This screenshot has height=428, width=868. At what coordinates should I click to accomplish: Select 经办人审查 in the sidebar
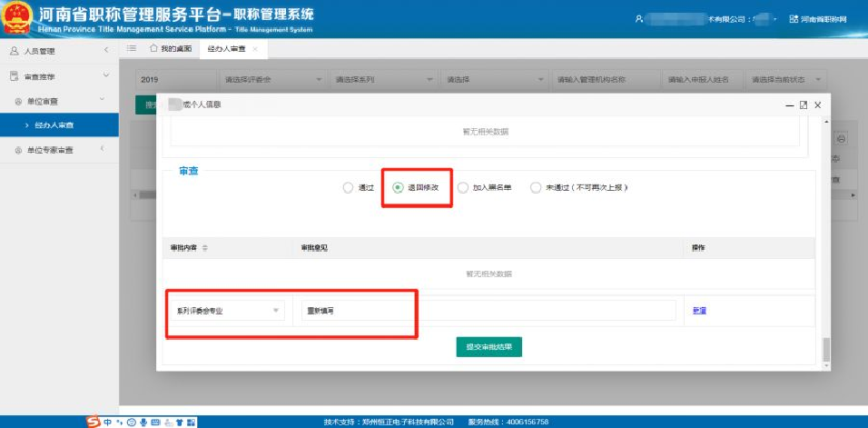point(59,125)
